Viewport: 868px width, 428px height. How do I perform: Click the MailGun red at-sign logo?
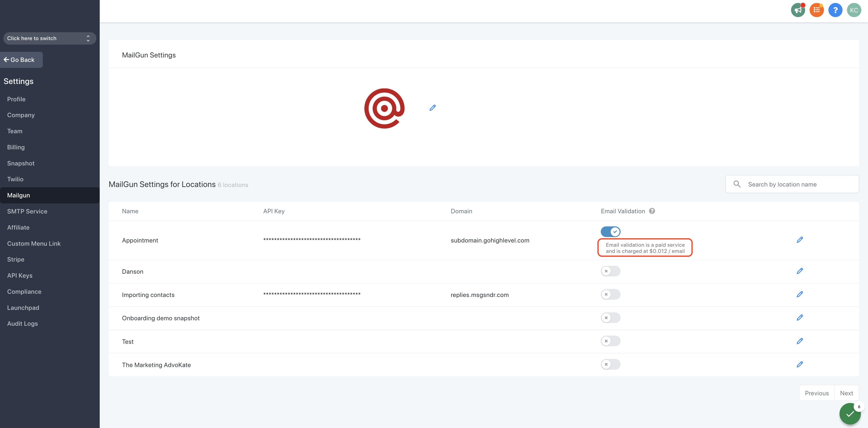pyautogui.click(x=385, y=108)
